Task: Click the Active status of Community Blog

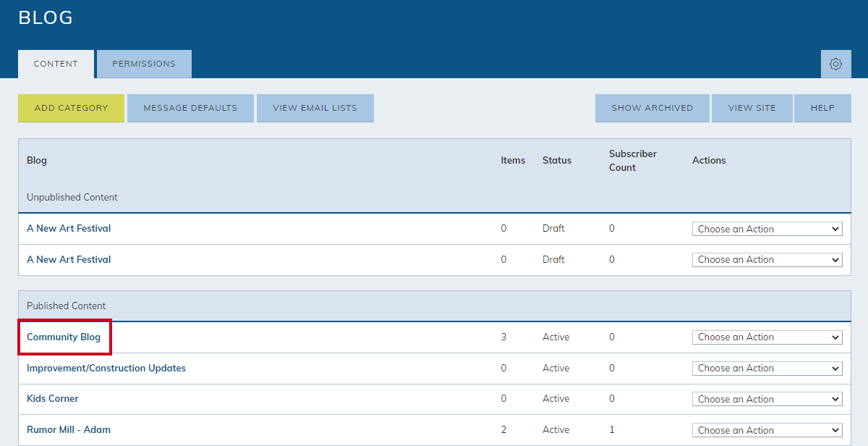Action: tap(556, 337)
